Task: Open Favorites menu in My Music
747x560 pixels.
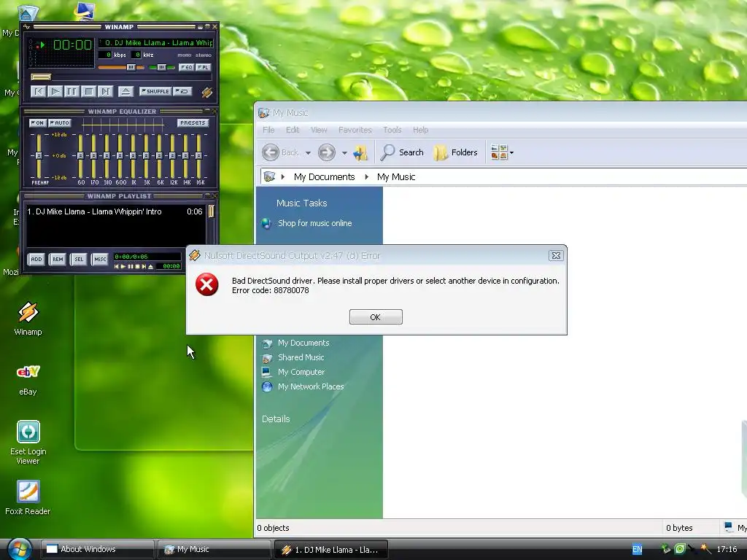Action: [355, 130]
